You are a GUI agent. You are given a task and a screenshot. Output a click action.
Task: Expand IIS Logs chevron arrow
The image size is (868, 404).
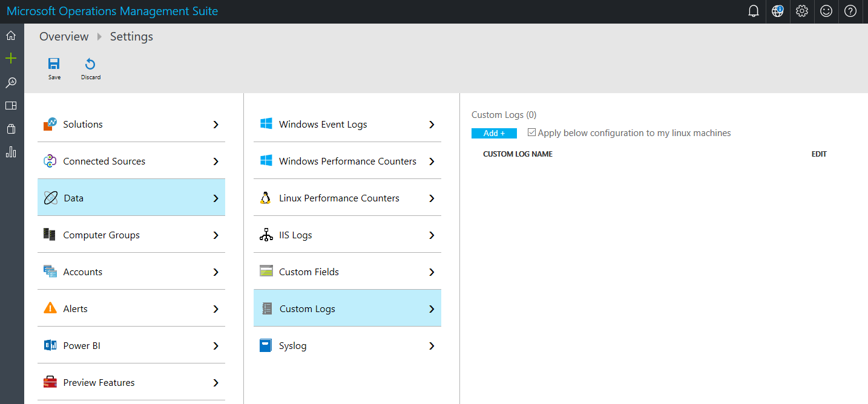pos(432,235)
